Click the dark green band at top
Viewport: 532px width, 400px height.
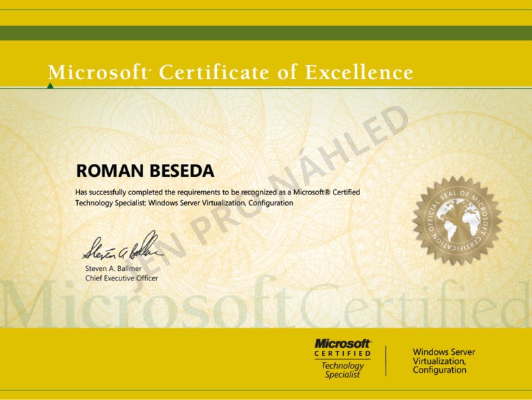coord(266,33)
